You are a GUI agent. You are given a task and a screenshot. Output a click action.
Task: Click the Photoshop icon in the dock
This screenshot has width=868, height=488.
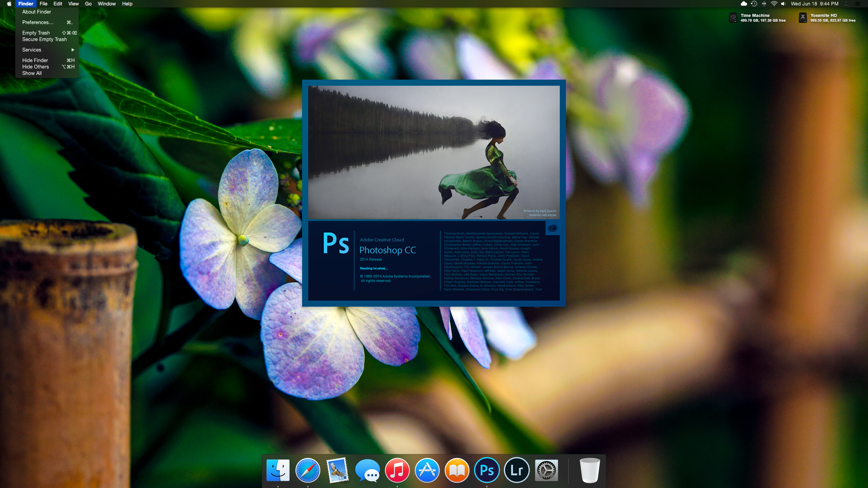tap(487, 470)
